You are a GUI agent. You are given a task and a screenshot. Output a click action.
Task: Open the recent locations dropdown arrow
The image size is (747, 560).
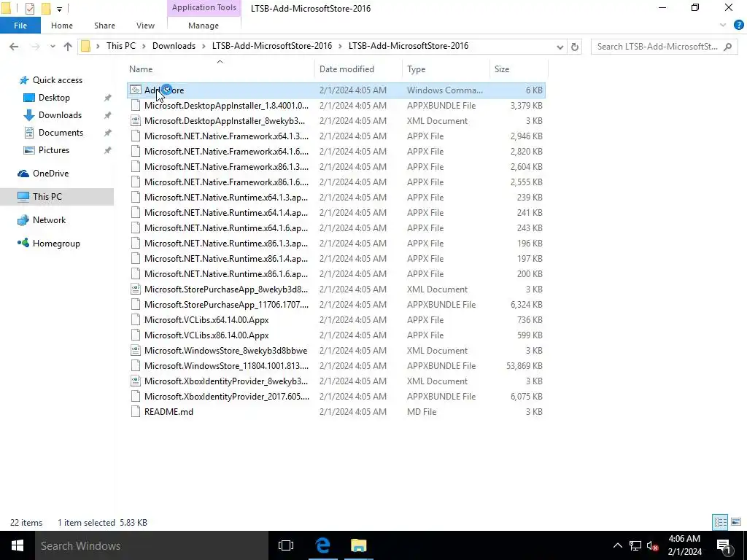53,46
